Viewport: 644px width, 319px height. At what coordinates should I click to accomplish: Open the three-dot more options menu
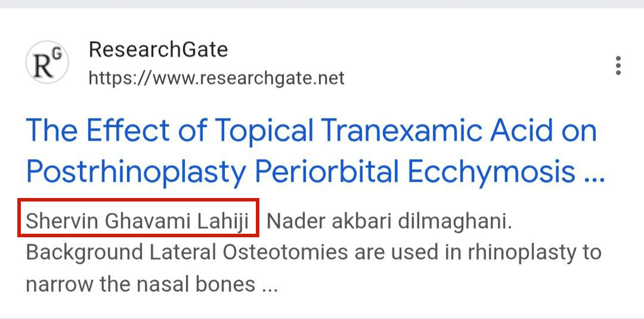[x=618, y=66]
